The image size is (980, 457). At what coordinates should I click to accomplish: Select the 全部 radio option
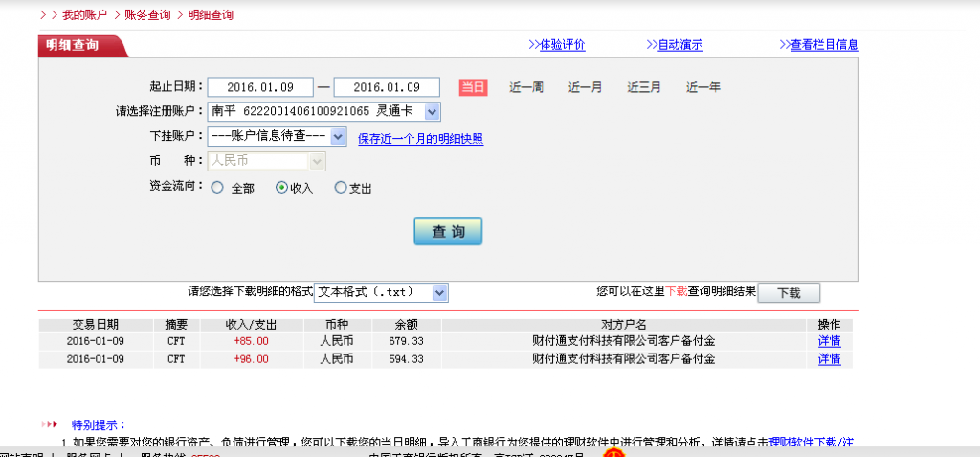[217, 189]
